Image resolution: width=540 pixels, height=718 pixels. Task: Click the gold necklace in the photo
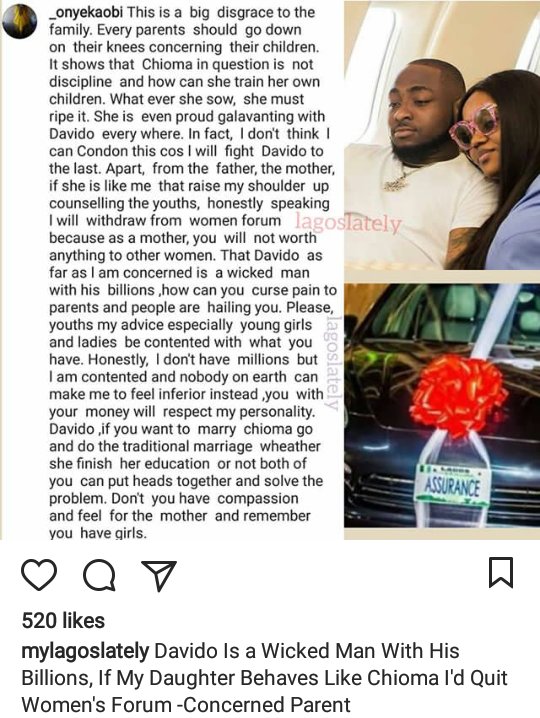click(398, 179)
